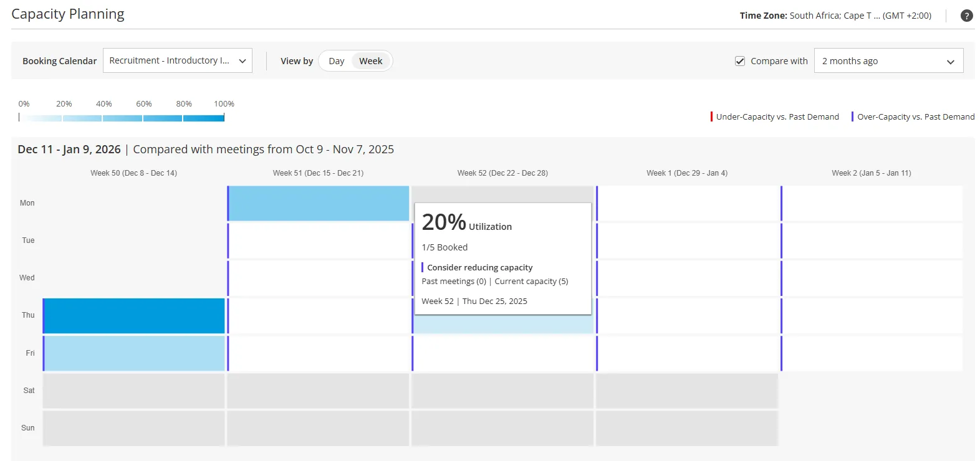
Task: Click Week 51 Monday blue cell
Action: coord(319,203)
